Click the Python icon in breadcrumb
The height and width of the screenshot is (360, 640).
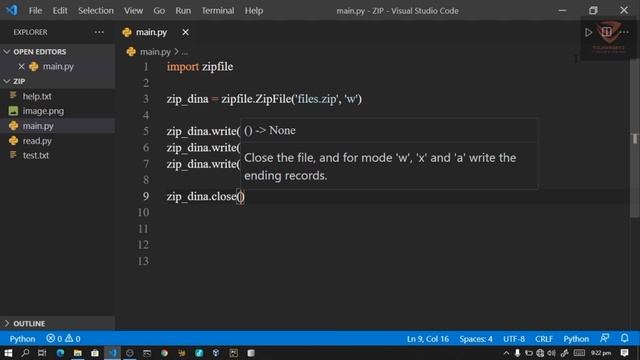pyautogui.click(x=131, y=51)
